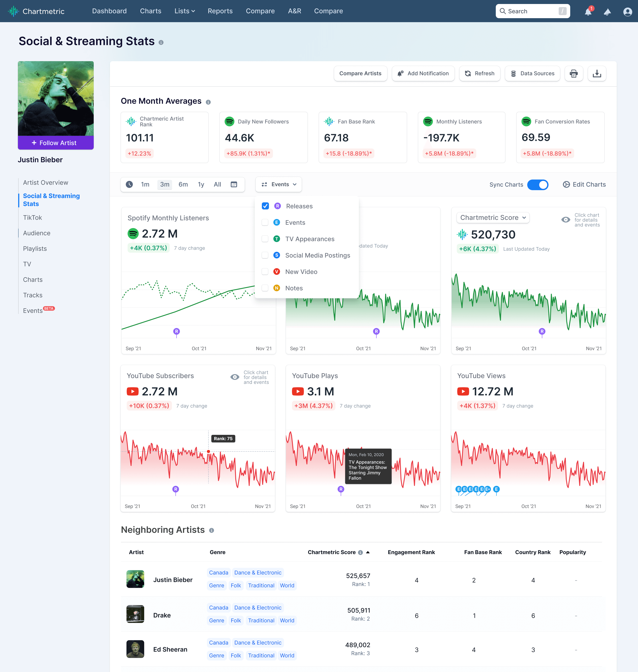Open the calendar date picker icon
The width and height of the screenshot is (638, 672).
click(x=234, y=184)
